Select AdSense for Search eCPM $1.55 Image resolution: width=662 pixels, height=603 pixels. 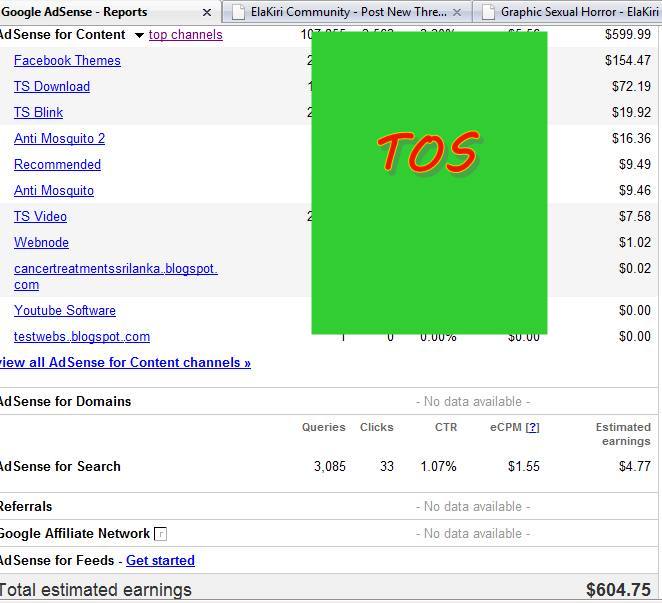coord(524,467)
